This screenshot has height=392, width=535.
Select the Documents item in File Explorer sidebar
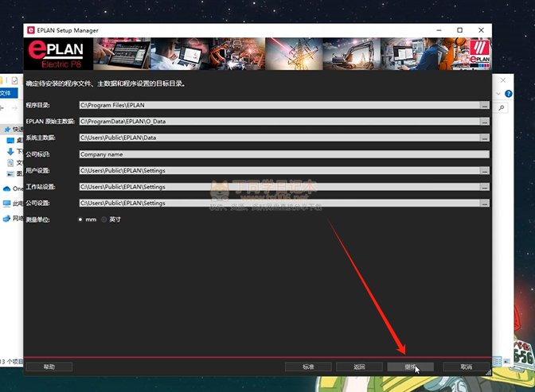click(10, 163)
